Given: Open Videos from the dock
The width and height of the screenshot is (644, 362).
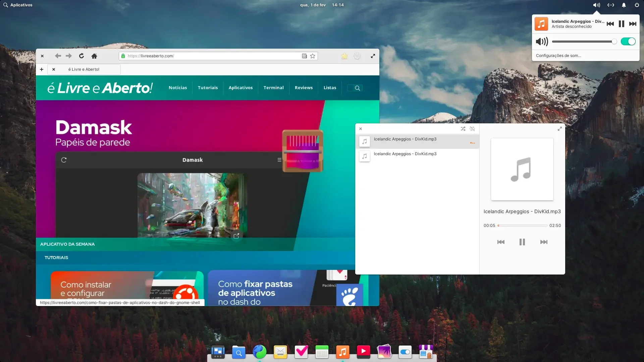Looking at the screenshot, I should coord(364,352).
